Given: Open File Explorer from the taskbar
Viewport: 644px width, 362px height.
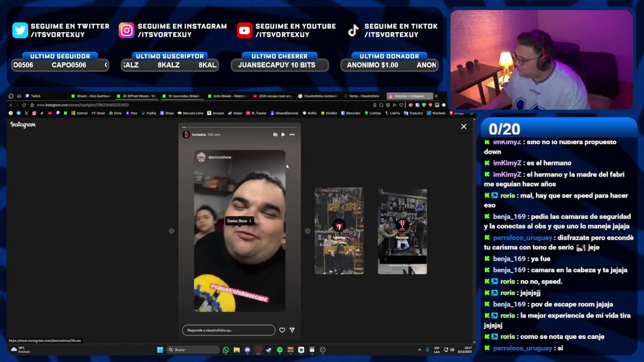Looking at the screenshot, I should click(236, 349).
